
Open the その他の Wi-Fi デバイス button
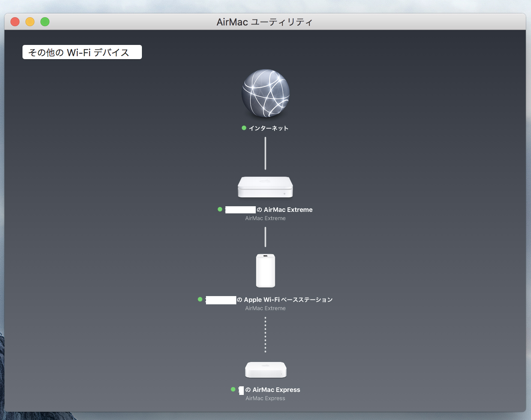(x=82, y=52)
